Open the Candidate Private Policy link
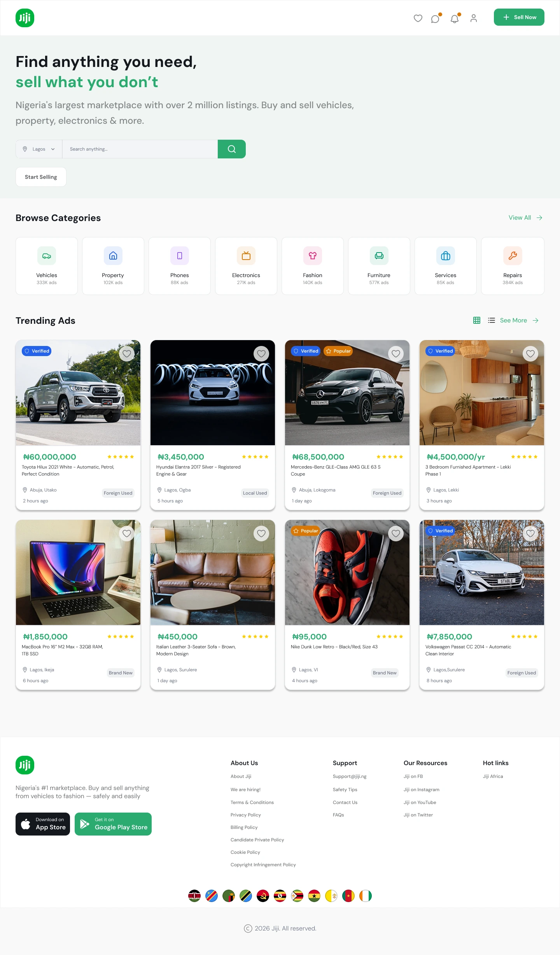 pyautogui.click(x=257, y=840)
